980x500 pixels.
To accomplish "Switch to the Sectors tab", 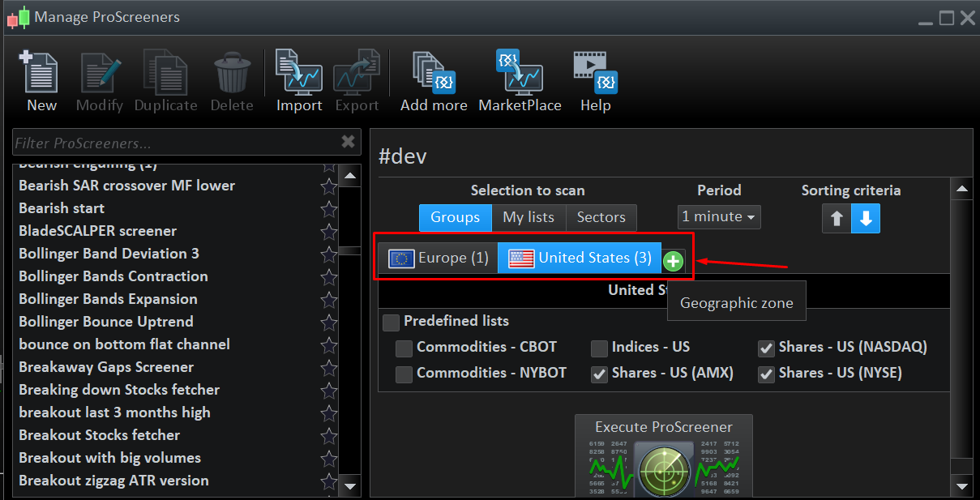I will tap(601, 217).
